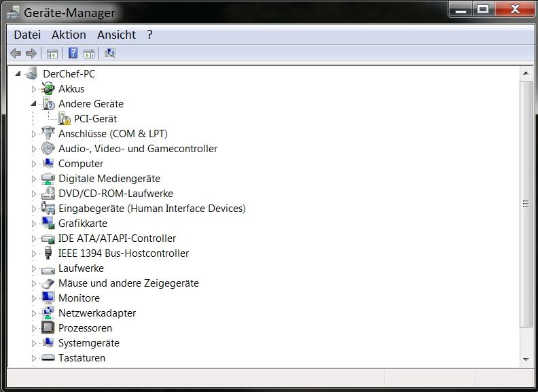538x392 pixels.
Task: Click the Audio-, Video- und Gamecontroller speaker icon
Action: click(48, 148)
